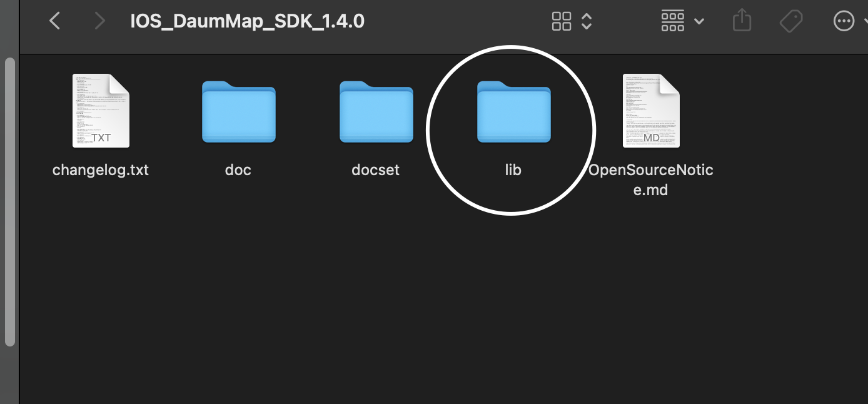Click the changelog.txt file name
The width and height of the screenshot is (868, 404).
point(101,170)
